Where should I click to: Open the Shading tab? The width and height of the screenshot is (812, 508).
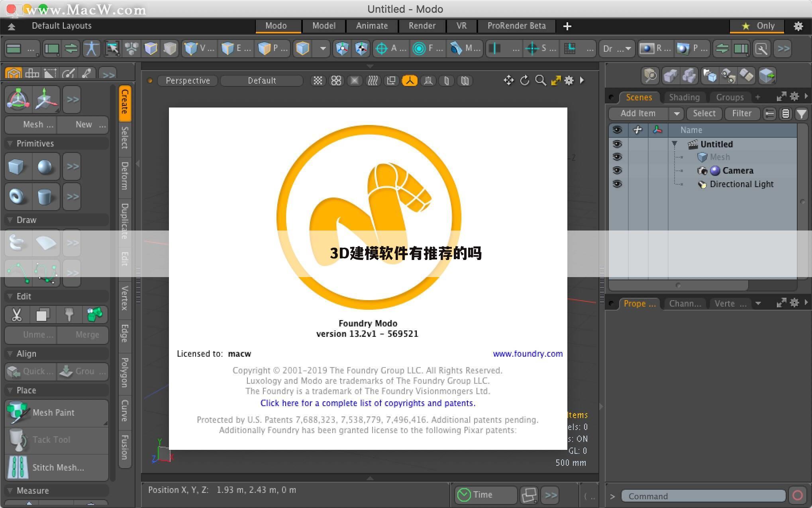coord(684,97)
